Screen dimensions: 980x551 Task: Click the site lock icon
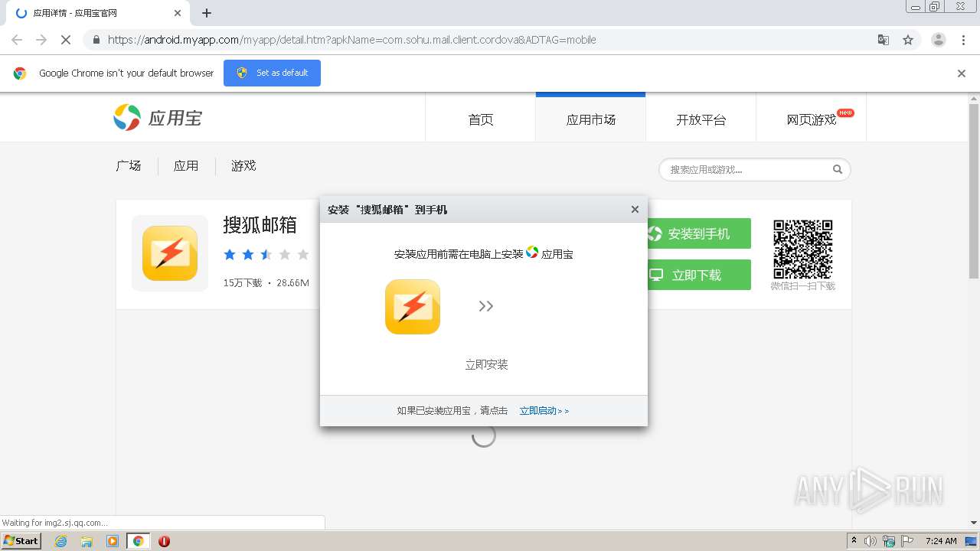pos(96,40)
